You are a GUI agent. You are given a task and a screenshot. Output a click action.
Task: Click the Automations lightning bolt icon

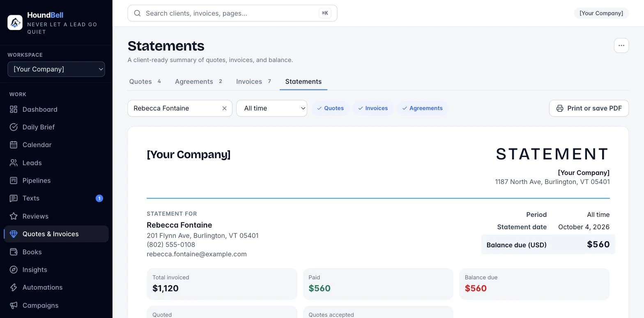tap(14, 287)
